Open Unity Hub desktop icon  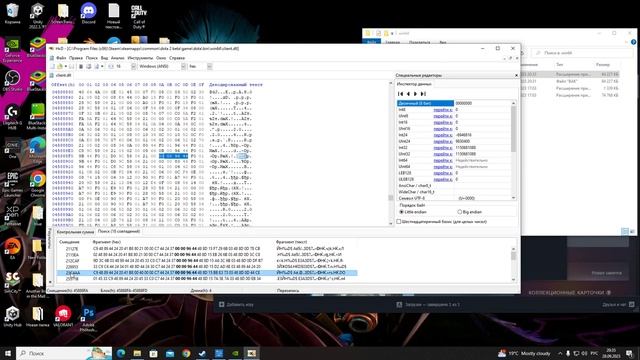coord(12,316)
